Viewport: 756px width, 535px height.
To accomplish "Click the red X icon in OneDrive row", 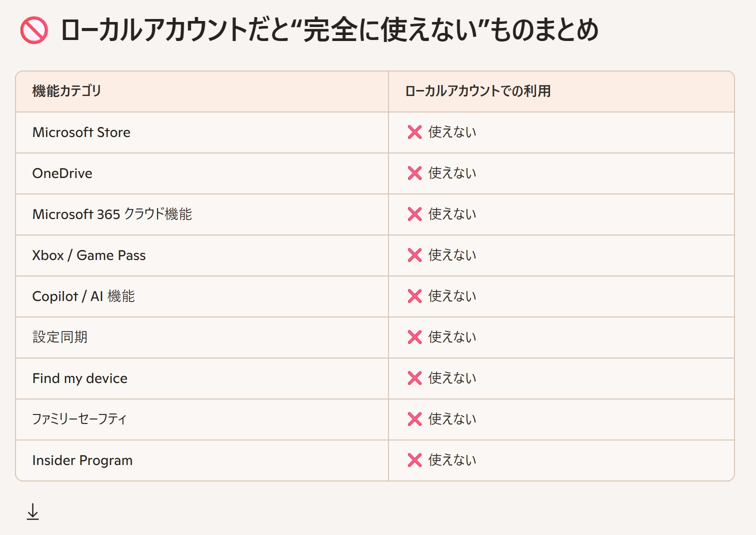I will (x=415, y=173).
